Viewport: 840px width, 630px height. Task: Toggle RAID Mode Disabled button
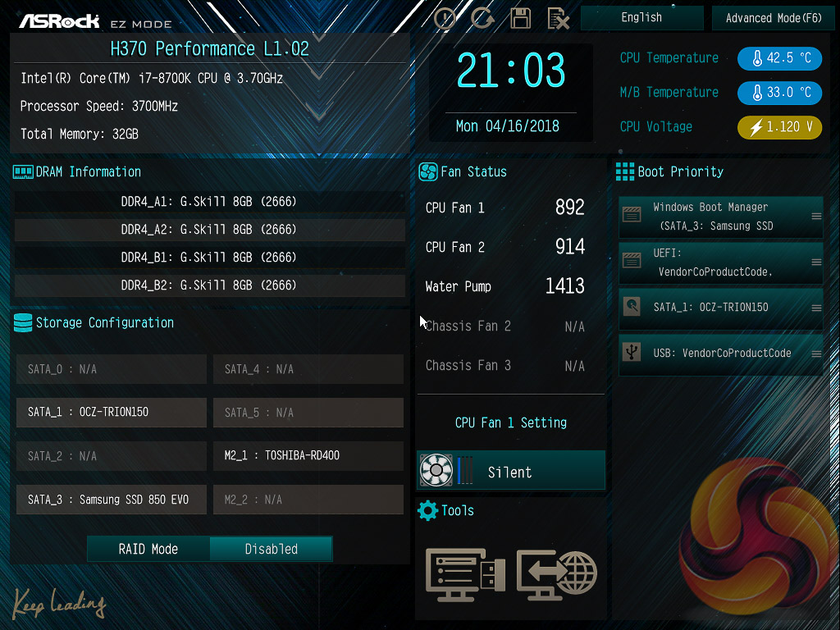(x=271, y=549)
